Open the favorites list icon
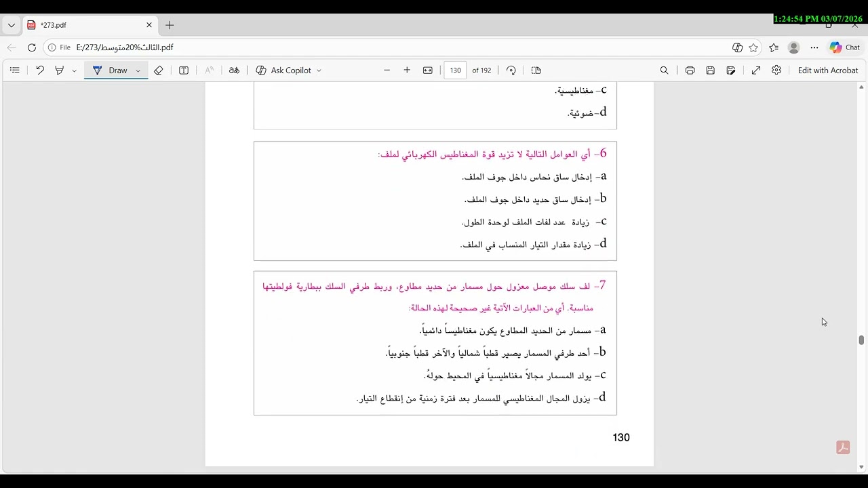 point(774,47)
